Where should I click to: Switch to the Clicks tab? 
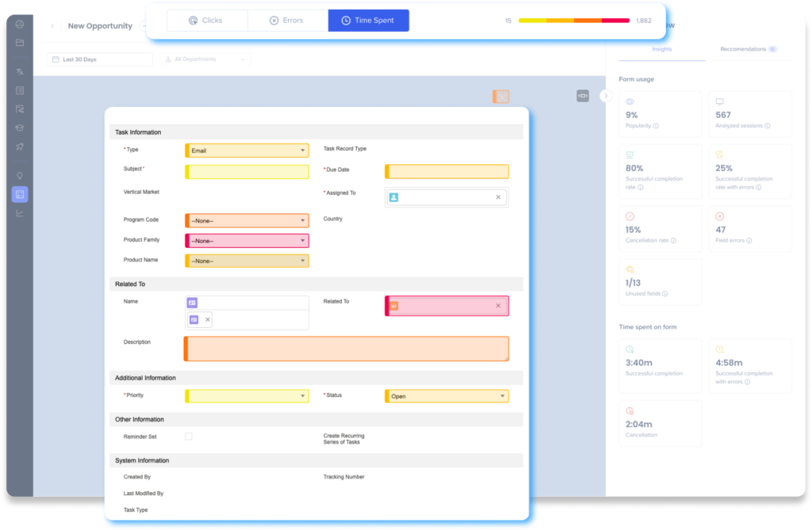[207, 20]
